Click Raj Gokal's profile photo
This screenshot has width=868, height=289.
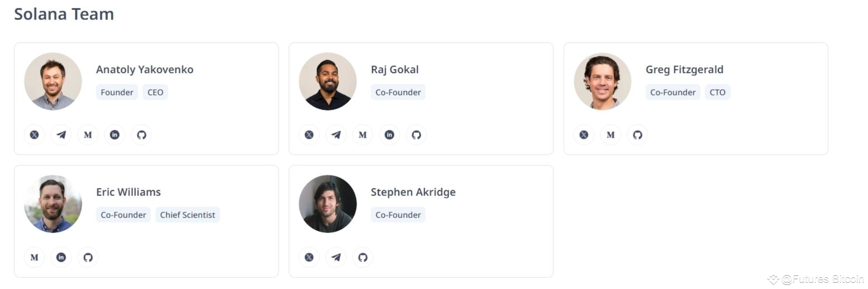coord(328,81)
